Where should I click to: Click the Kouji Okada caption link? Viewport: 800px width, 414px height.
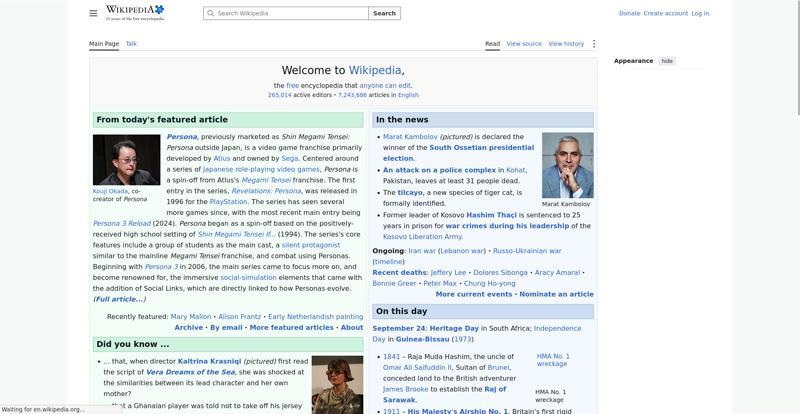110,191
